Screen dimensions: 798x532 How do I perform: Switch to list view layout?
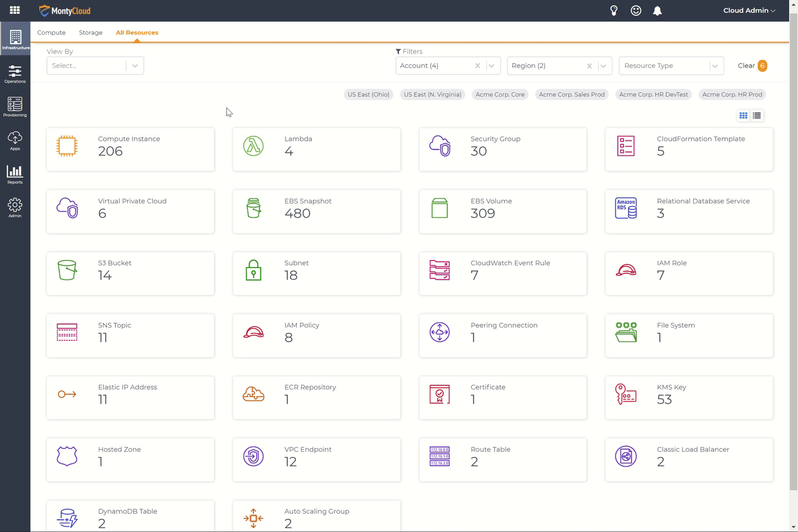point(757,116)
